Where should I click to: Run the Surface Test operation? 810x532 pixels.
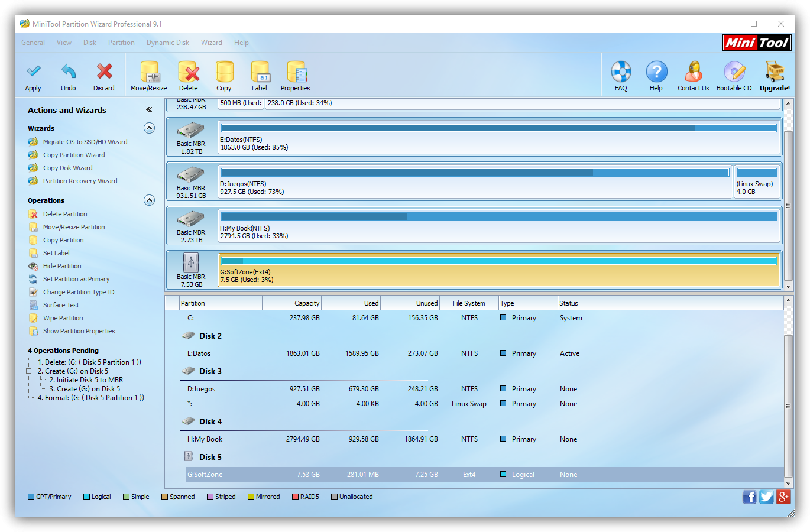coord(61,305)
